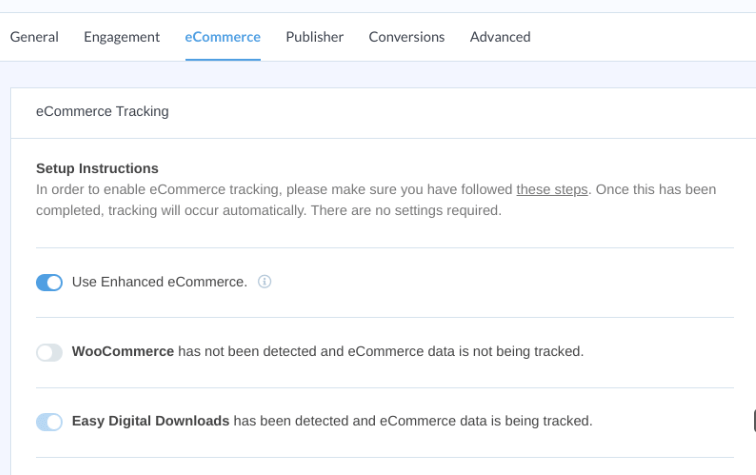This screenshot has height=475, width=756.
Task: Click the 'Use Enhanced eCommerce.' label text
Action: tap(160, 282)
